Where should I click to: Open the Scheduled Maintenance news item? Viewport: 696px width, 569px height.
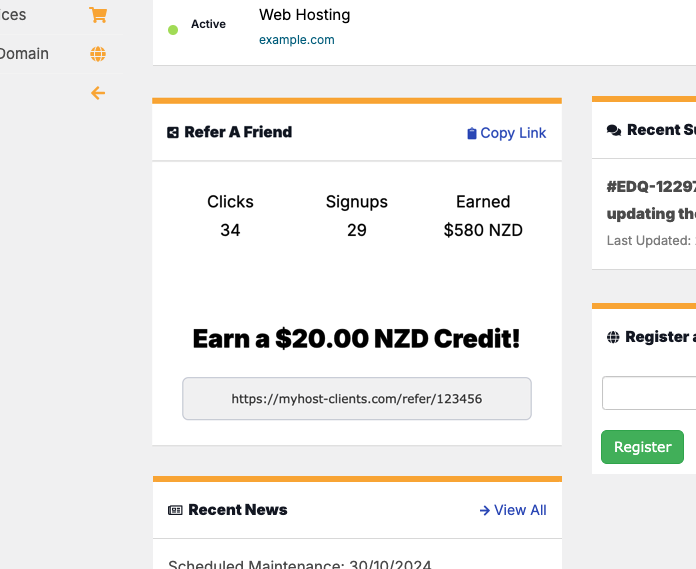[x=299, y=563]
